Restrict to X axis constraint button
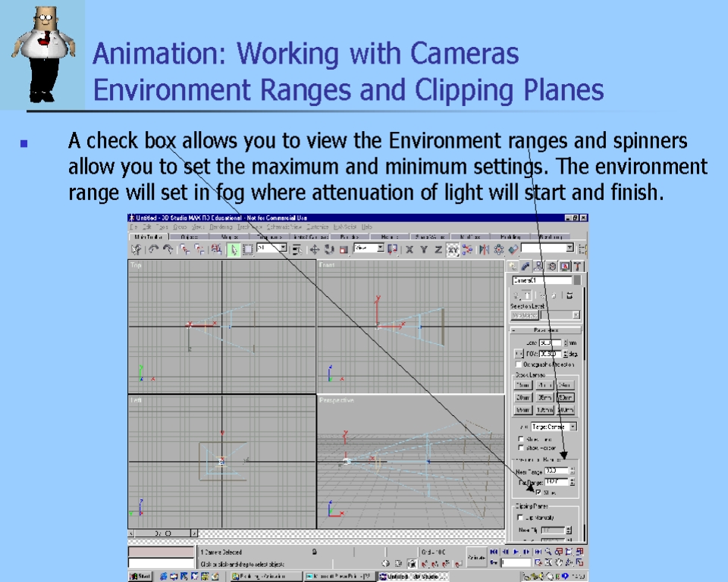The height and width of the screenshot is (582, 728). coord(409,249)
